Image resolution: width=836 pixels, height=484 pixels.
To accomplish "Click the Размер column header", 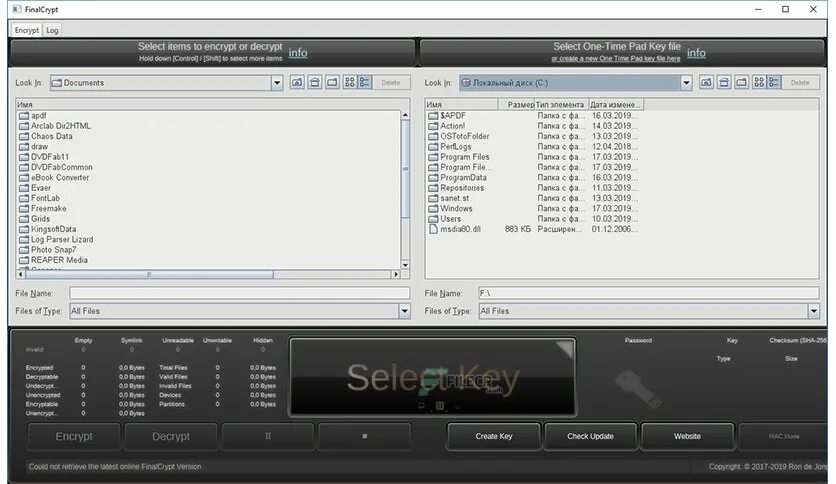I will [x=516, y=104].
